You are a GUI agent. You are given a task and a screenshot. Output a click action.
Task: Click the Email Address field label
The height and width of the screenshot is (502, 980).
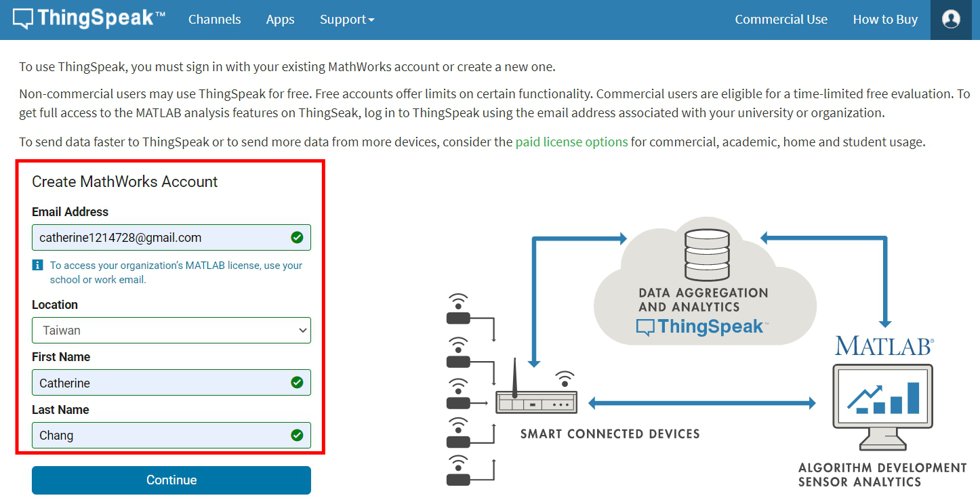coord(70,212)
